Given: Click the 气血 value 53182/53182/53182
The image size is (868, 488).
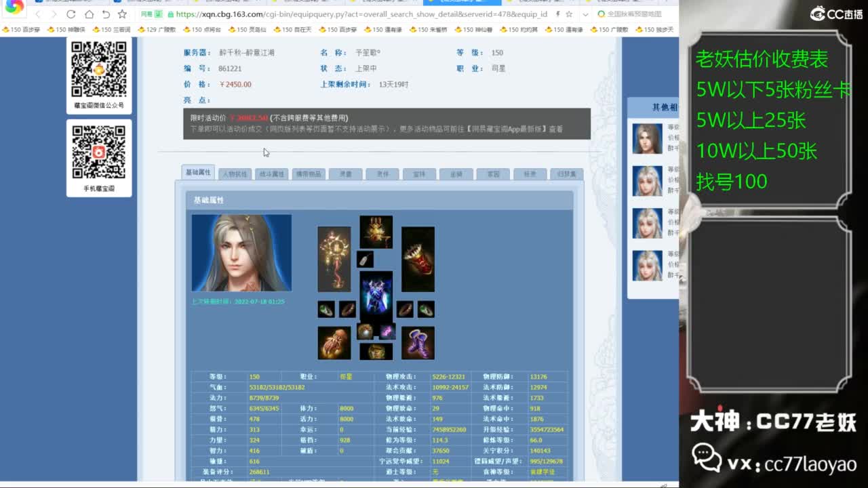Looking at the screenshot, I should (x=277, y=387).
